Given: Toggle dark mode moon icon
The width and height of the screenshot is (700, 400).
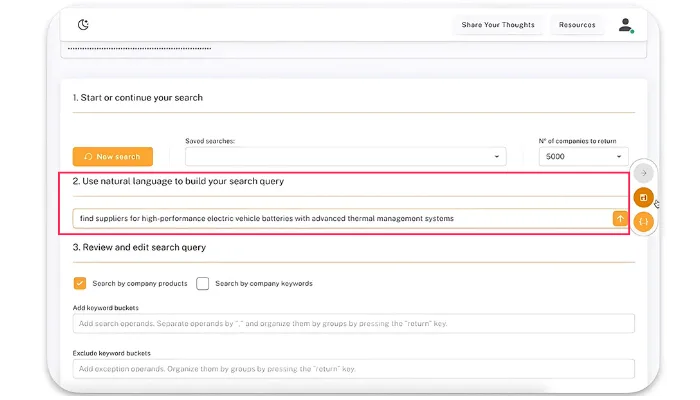Looking at the screenshot, I should click(83, 25).
